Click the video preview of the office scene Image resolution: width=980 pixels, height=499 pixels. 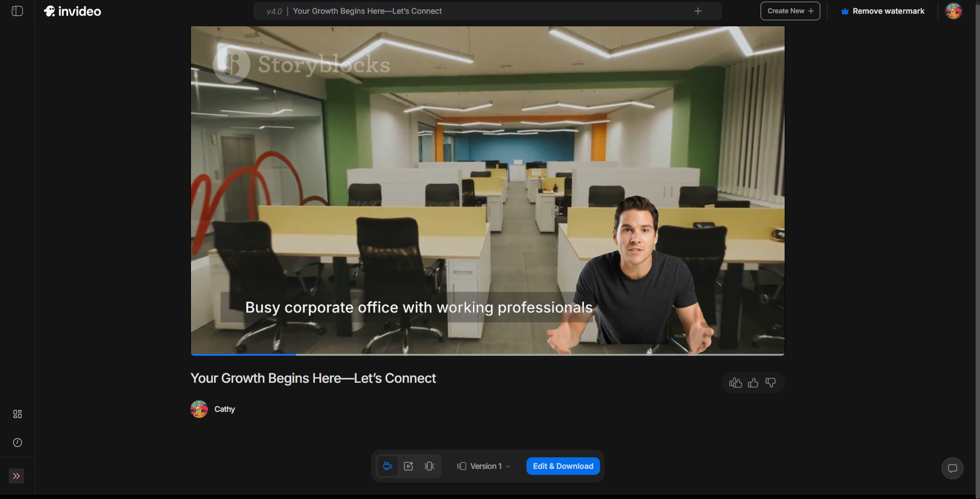487,190
